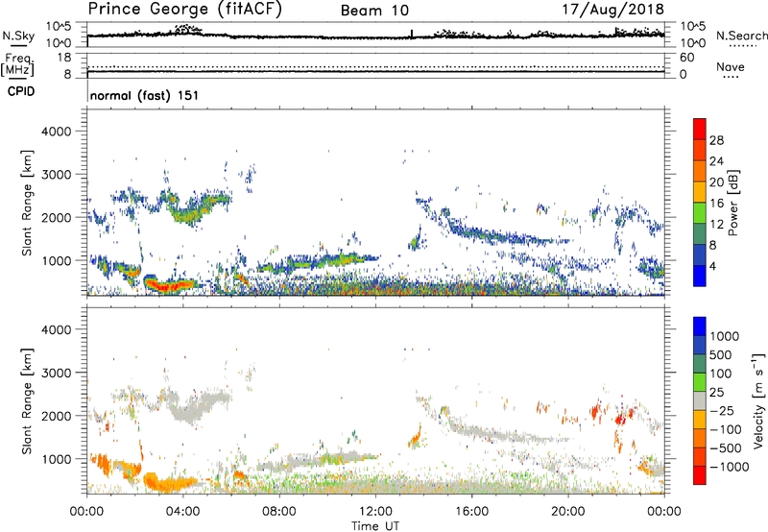Click the 'Nave' legend label
Image resolution: width=768 pixels, height=532 pixels.
(x=731, y=66)
